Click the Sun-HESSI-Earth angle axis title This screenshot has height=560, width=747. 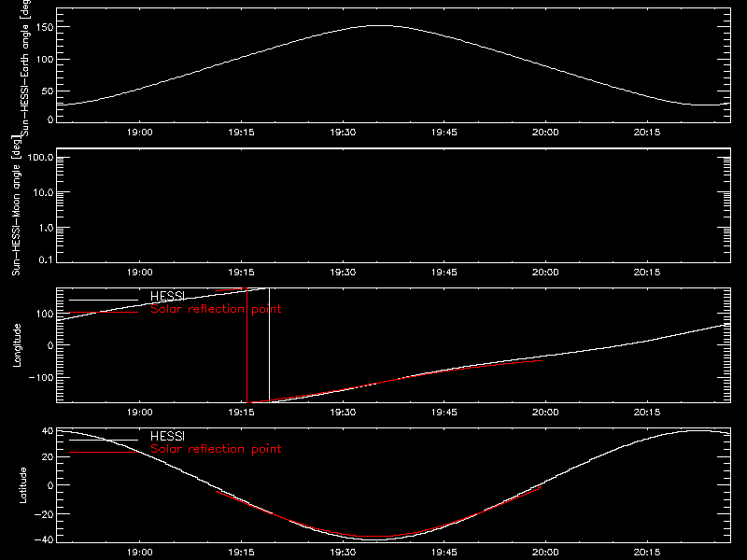[x=25, y=67]
